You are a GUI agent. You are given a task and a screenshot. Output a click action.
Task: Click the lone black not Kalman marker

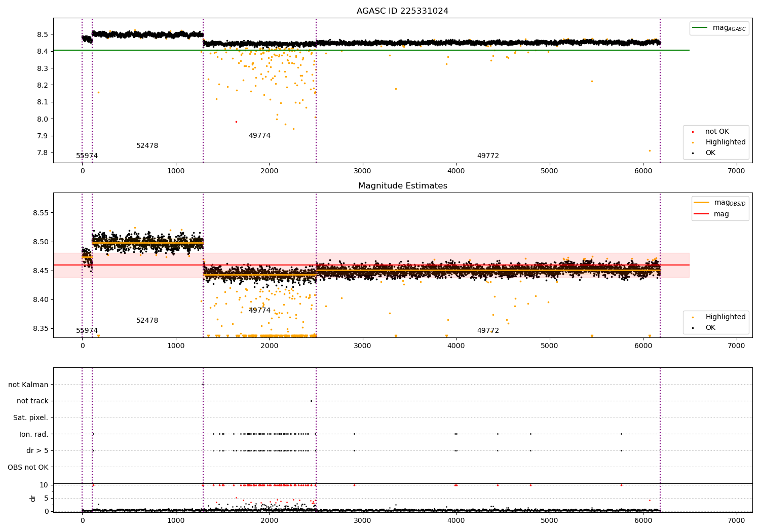click(x=203, y=385)
